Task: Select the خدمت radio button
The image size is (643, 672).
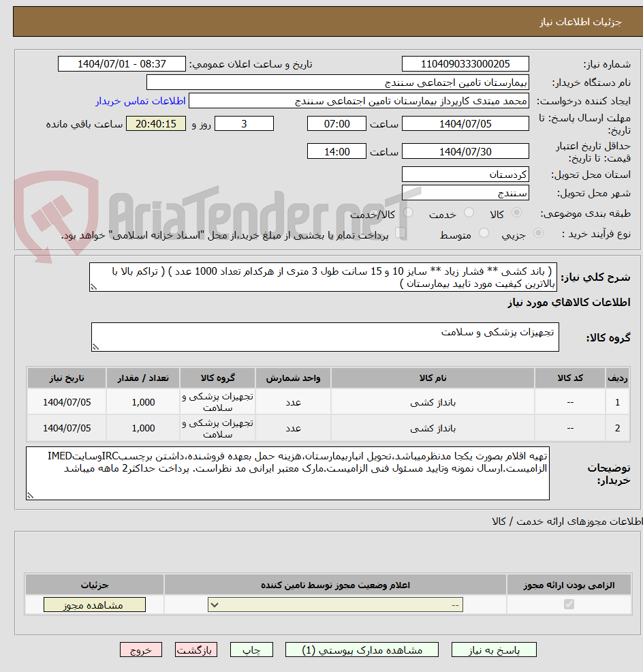Action: pos(470,212)
